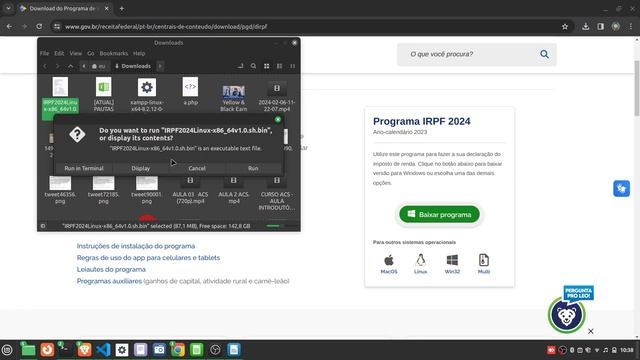This screenshot has width=640, height=360.
Task: Toggle Chrome side panel icon
Action: 600,27
